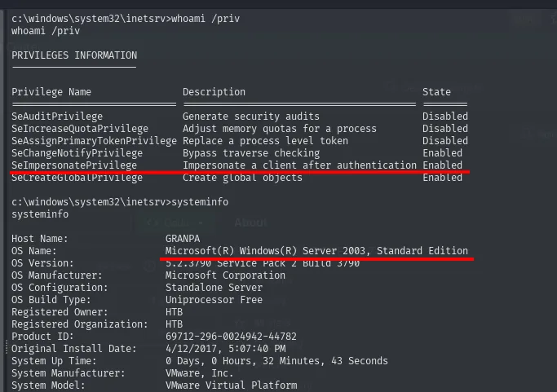Click the "OS Manufacturer:" label

[x=57, y=275]
